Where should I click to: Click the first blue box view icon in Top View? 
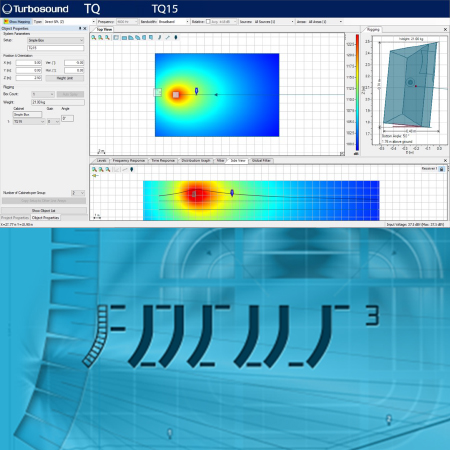(124, 38)
